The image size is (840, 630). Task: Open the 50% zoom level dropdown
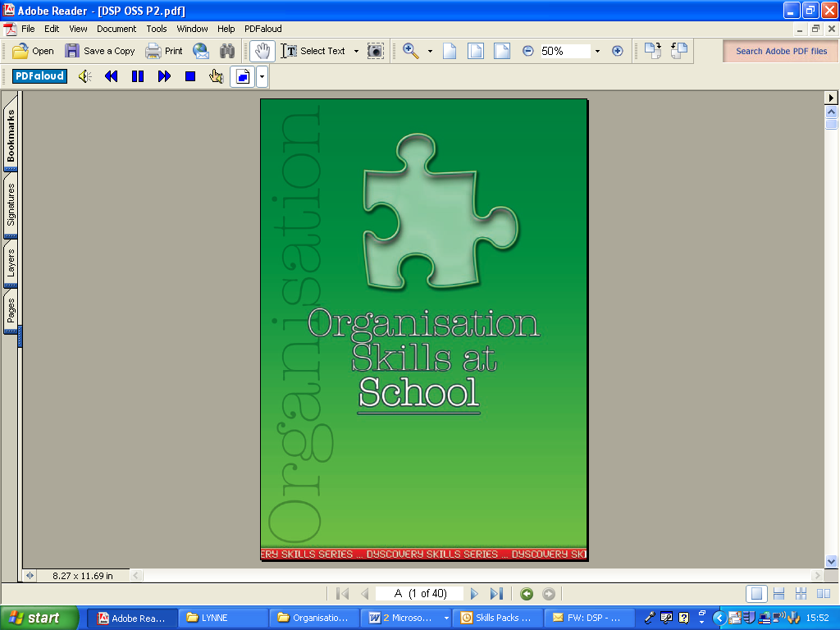click(x=597, y=51)
